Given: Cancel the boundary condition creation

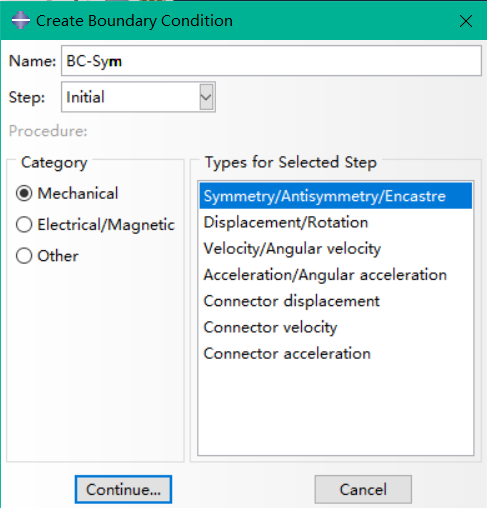Looking at the screenshot, I should [363, 489].
